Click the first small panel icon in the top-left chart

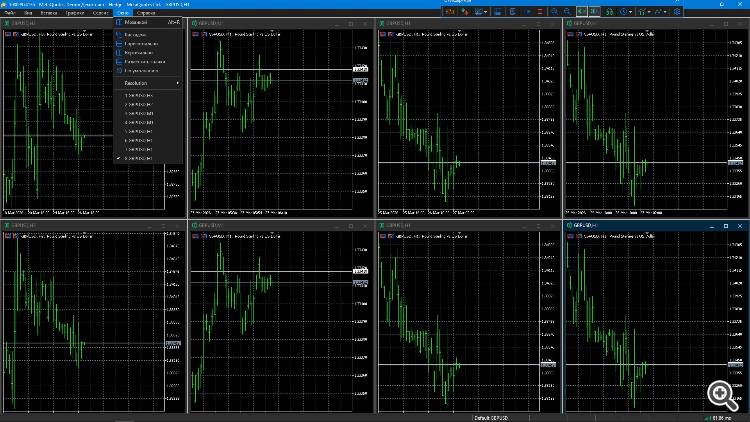point(8,34)
